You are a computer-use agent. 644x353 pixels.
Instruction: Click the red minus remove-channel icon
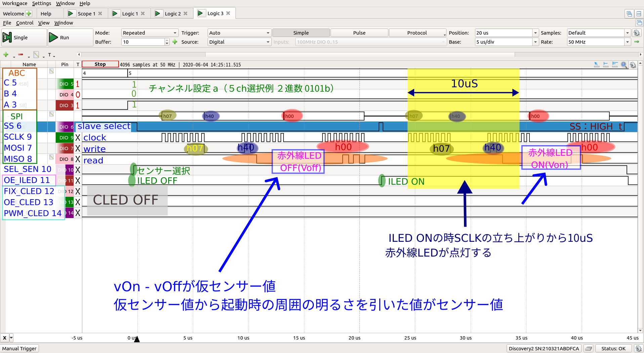(20, 54)
